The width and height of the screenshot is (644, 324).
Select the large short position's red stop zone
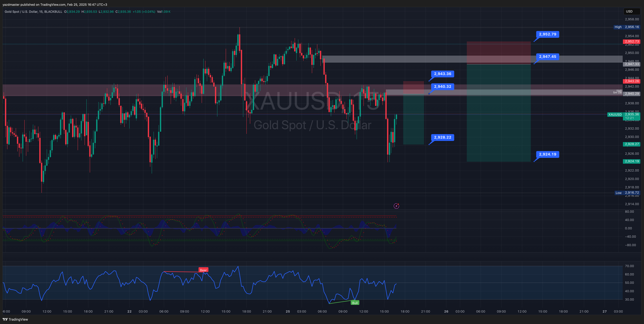click(499, 53)
